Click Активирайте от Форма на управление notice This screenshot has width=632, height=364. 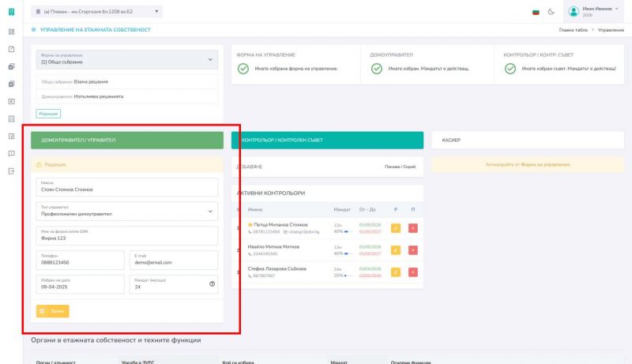[x=528, y=165]
